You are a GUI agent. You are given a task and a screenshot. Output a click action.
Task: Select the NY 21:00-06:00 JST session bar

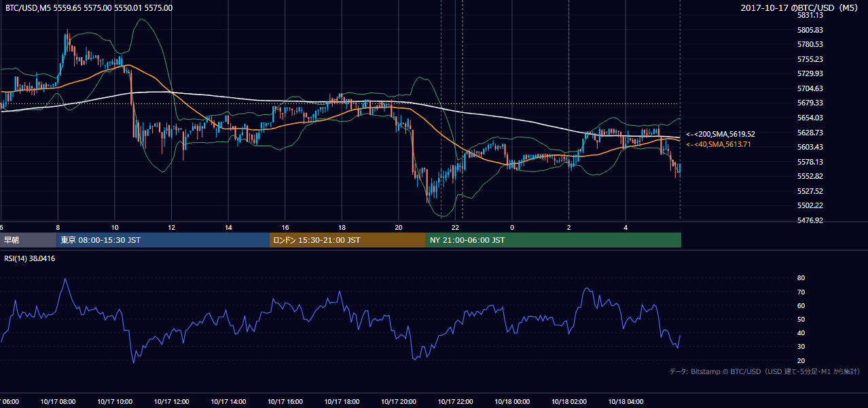click(x=554, y=240)
